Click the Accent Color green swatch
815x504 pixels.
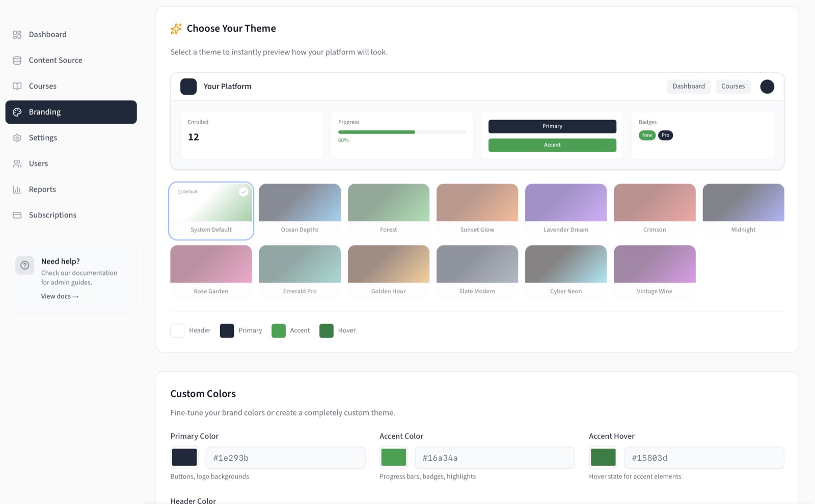[x=393, y=457]
